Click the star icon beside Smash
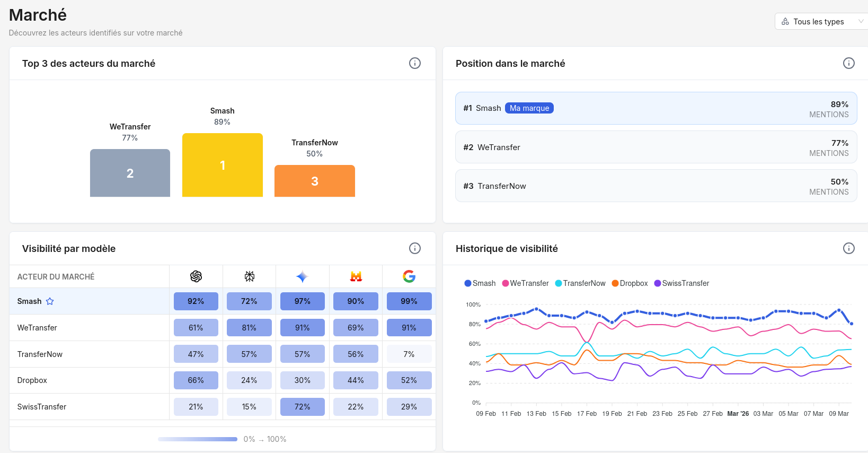 pyautogui.click(x=50, y=301)
